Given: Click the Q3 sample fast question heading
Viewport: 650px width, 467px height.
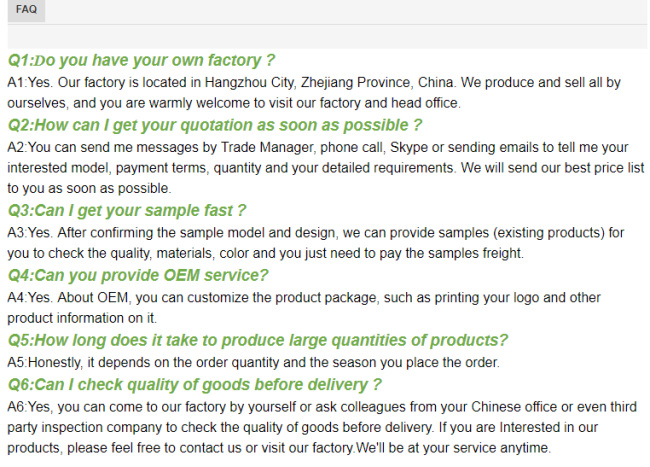Looking at the screenshot, I should point(127,211).
